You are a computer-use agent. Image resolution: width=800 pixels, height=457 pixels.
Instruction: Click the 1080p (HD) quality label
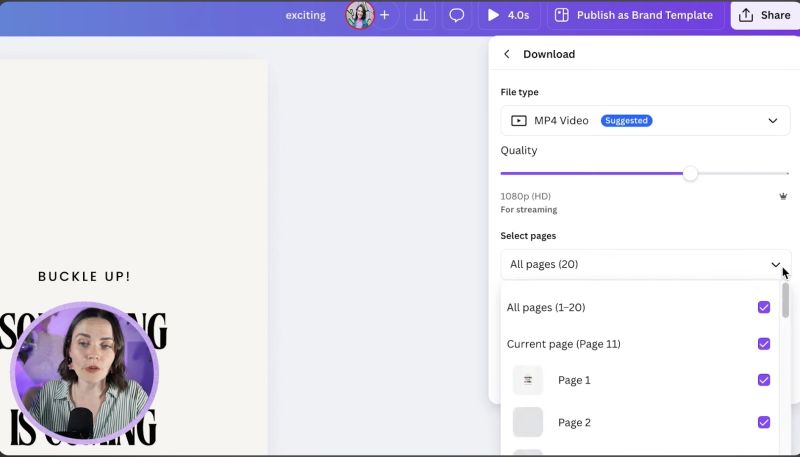(526, 196)
